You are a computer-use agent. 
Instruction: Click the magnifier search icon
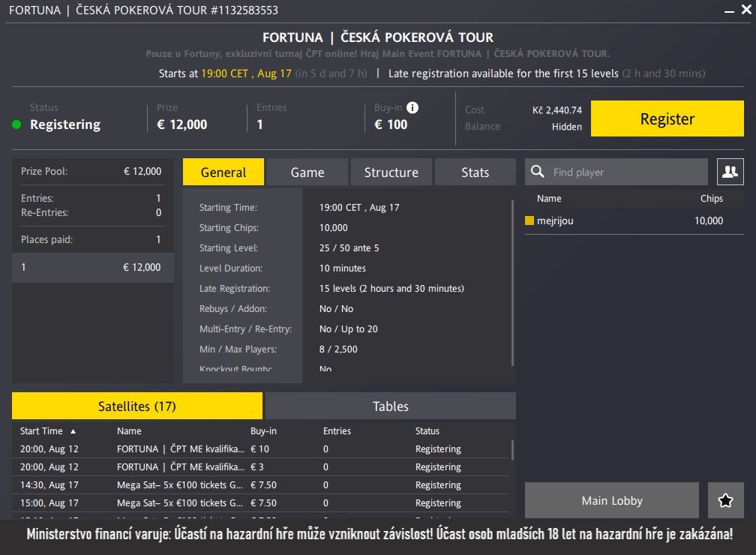(538, 172)
